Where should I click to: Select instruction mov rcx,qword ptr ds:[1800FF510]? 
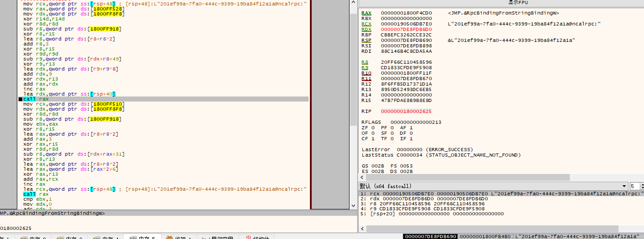(x=74, y=104)
